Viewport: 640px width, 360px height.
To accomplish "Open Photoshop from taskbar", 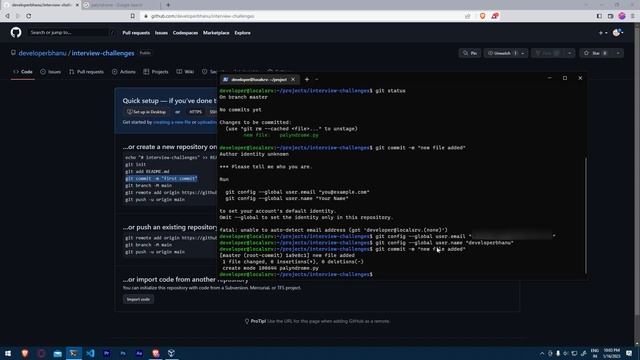I will 123,353.
